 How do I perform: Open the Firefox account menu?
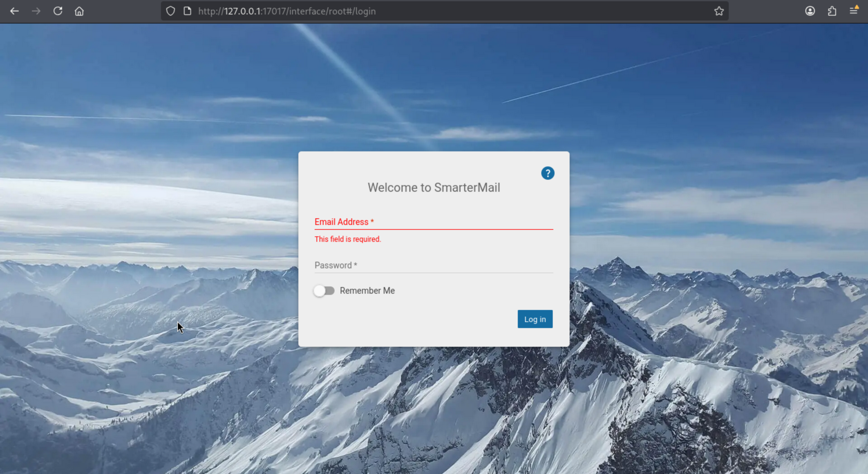810,11
